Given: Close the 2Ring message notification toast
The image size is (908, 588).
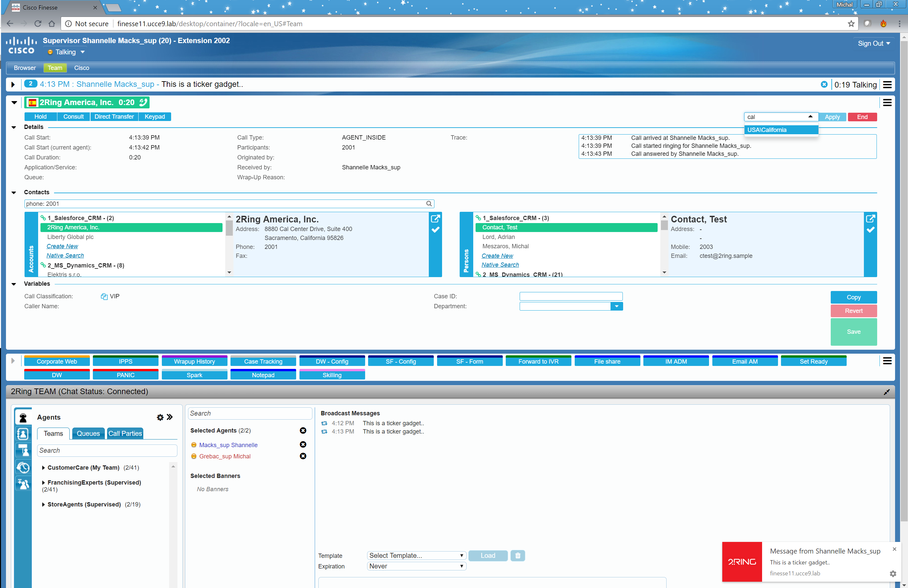Looking at the screenshot, I should (x=894, y=550).
